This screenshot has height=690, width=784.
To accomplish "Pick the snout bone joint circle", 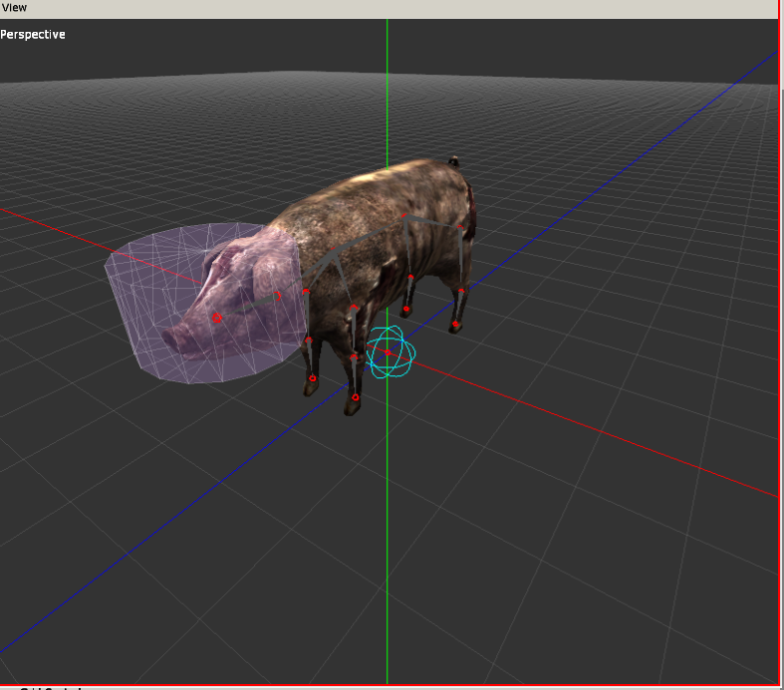I will [x=217, y=317].
